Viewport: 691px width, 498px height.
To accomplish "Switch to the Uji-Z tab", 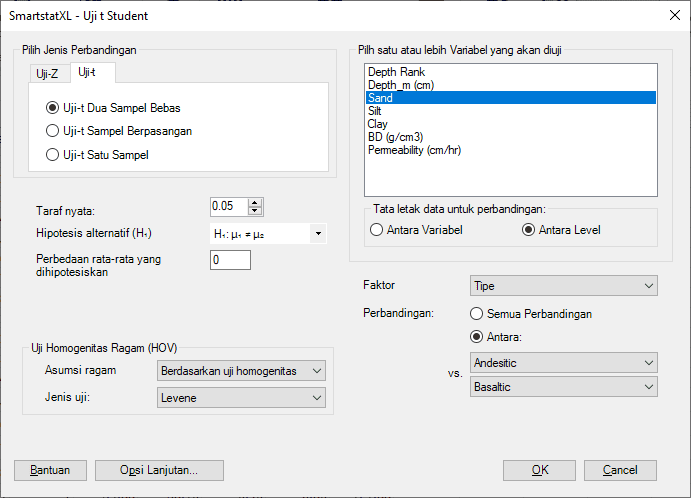I will click(47, 73).
